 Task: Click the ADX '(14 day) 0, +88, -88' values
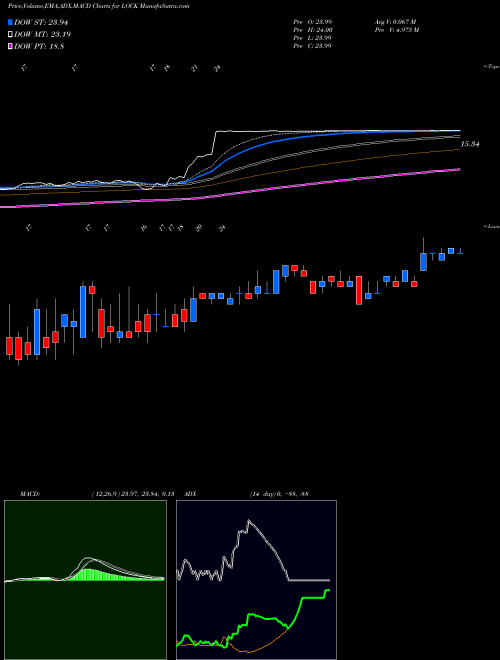[279, 494]
